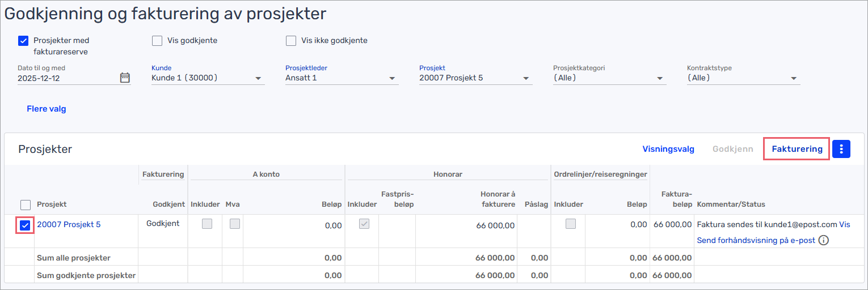Open the calendar date picker icon
Viewport: 868px width, 290px height.
click(x=125, y=78)
